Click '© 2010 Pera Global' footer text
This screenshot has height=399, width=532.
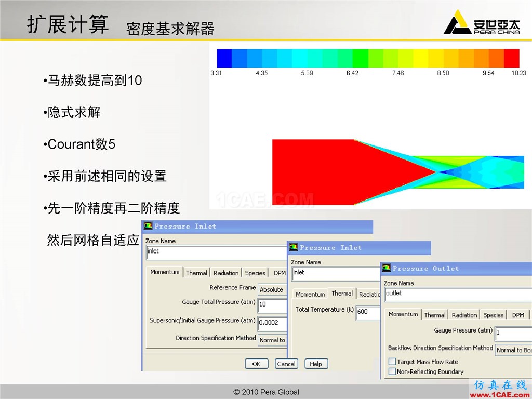(x=266, y=392)
